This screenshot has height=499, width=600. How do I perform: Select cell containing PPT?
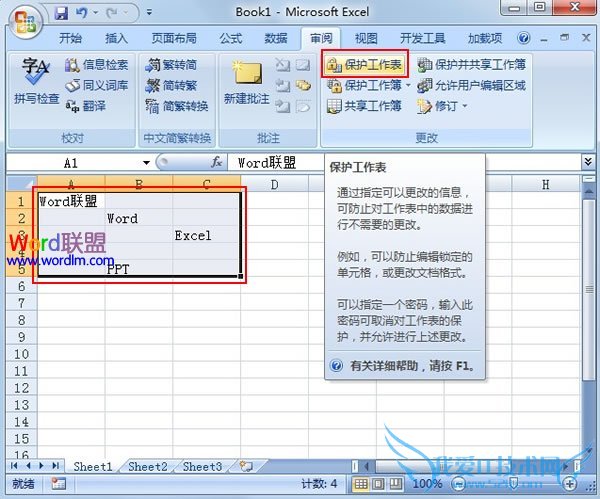[x=139, y=269]
